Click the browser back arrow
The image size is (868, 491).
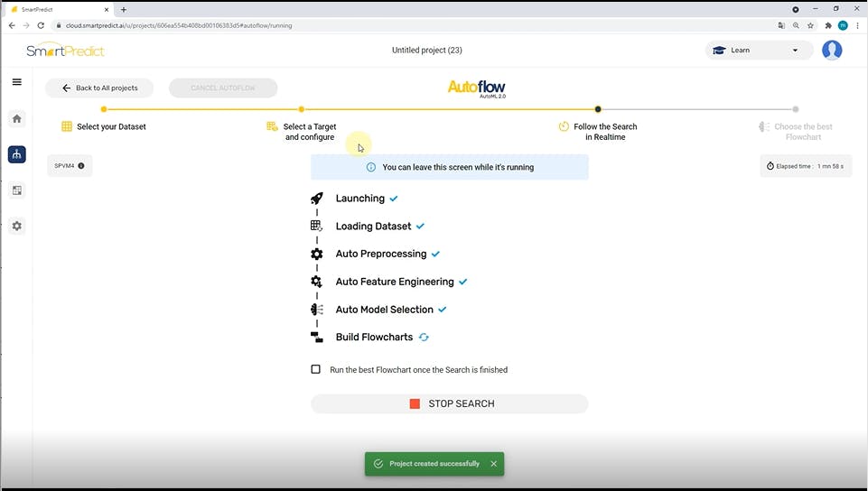[12, 25]
